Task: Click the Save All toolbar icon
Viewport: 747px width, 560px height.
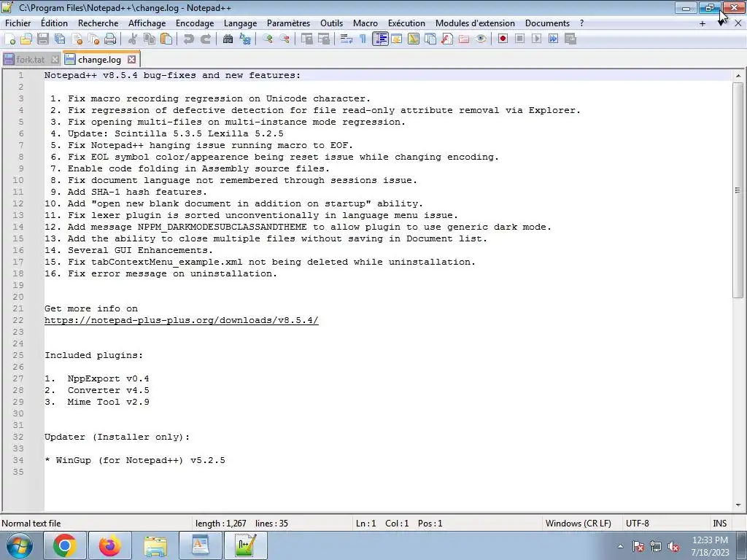Action: tap(60, 39)
